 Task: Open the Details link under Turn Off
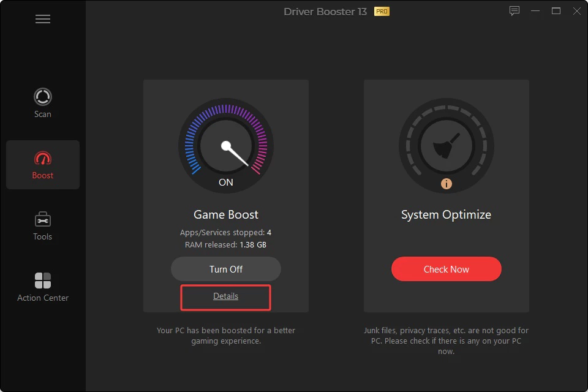point(225,296)
